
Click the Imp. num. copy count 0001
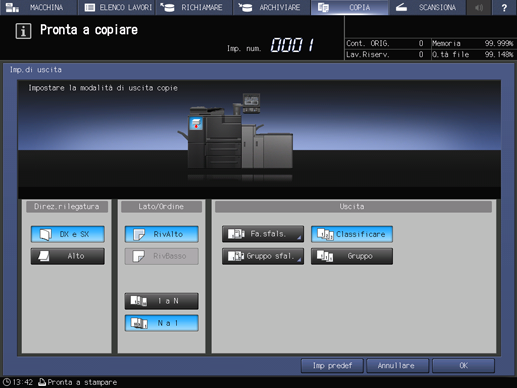point(292,45)
